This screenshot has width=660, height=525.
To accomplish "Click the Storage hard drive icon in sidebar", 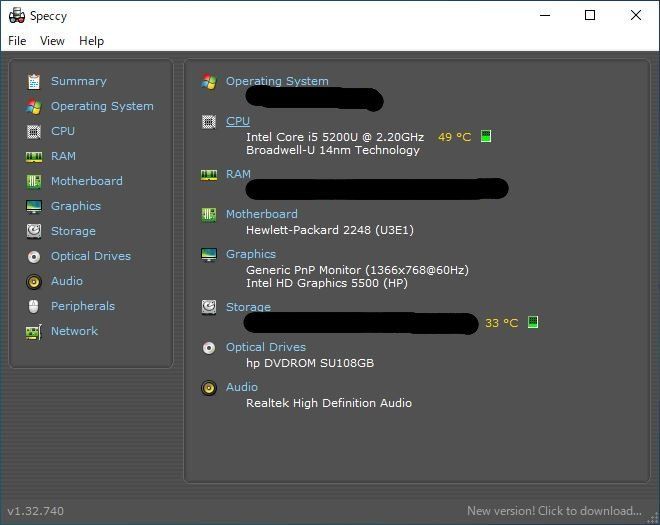I will pos(34,231).
